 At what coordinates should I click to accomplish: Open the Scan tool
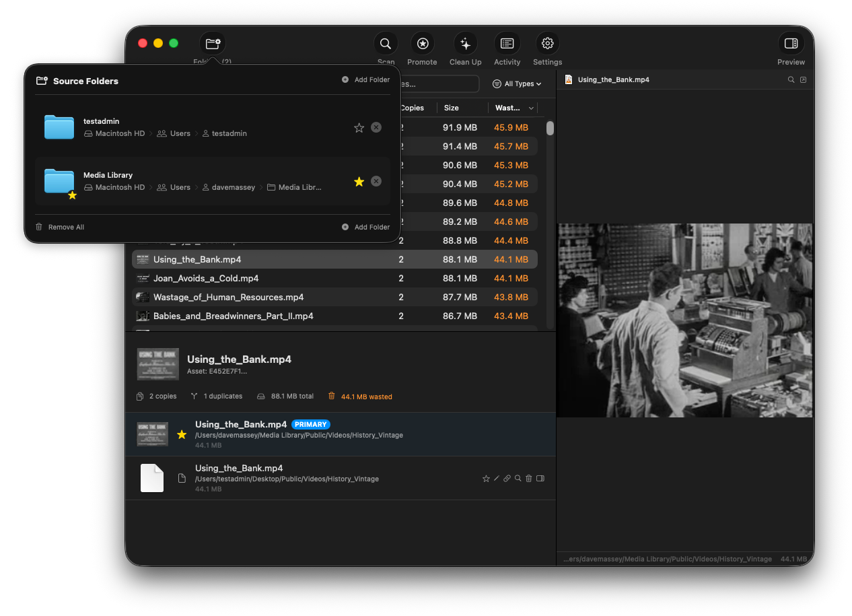click(385, 43)
